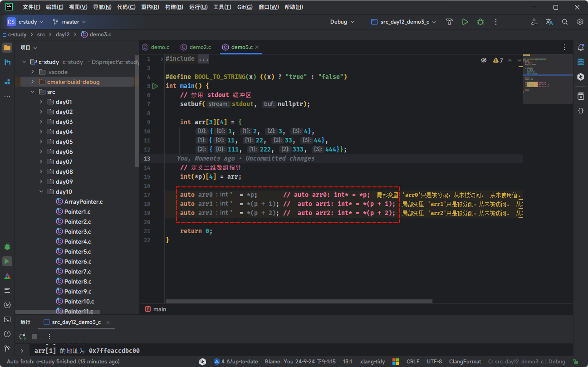Click the Search Everywhere magnifier icon
The height and width of the screenshot is (367, 588).
click(x=565, y=22)
